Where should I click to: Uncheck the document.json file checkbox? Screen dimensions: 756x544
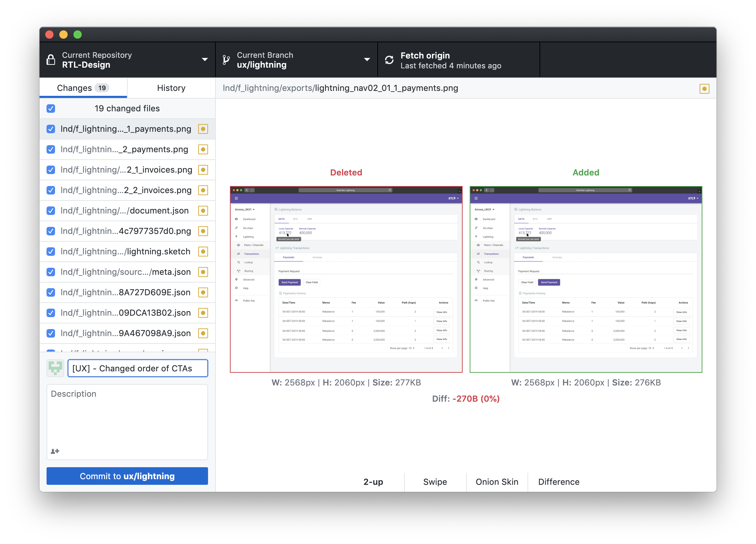51,211
